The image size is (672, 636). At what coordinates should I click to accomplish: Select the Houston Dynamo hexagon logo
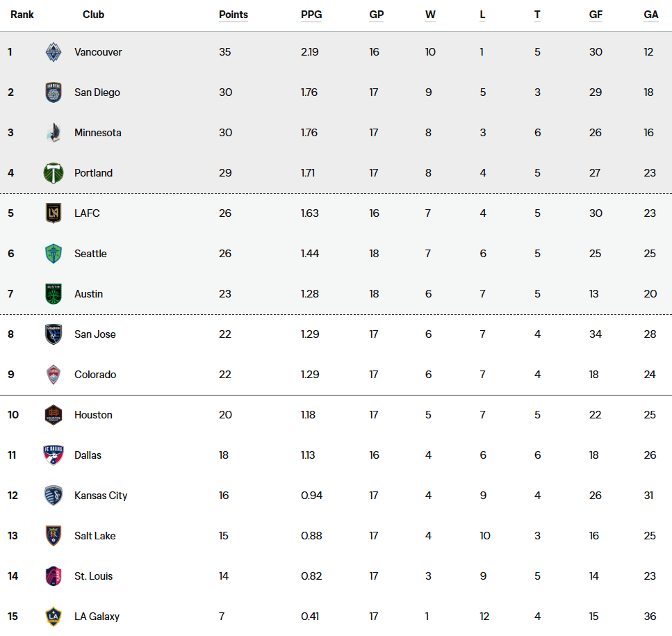coord(54,415)
